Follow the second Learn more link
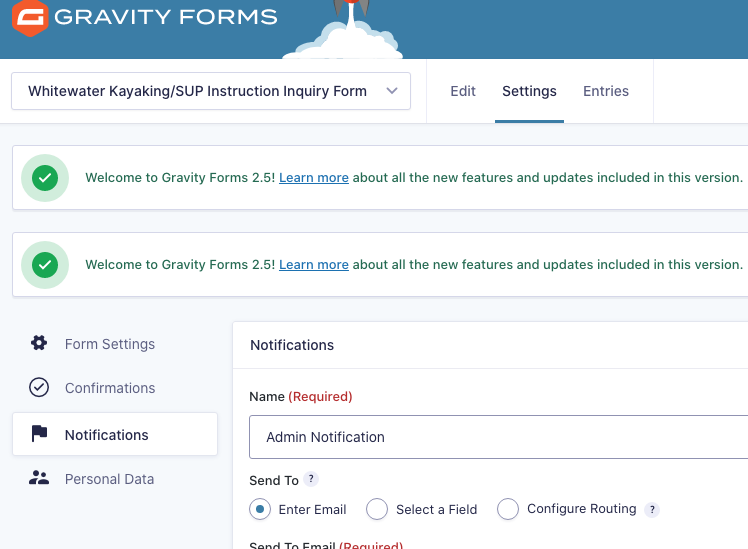Viewport: 748px width, 549px height. coord(314,264)
